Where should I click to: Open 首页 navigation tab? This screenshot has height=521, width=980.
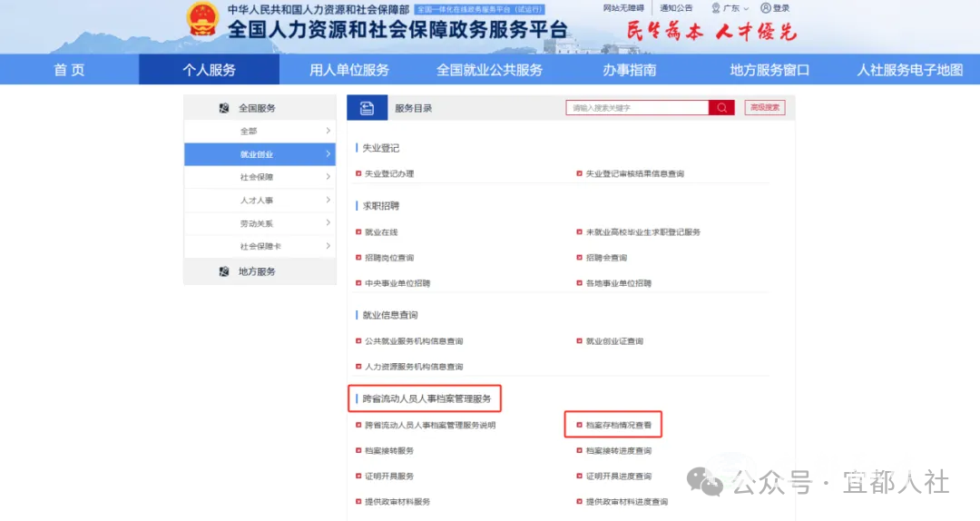tap(69, 69)
